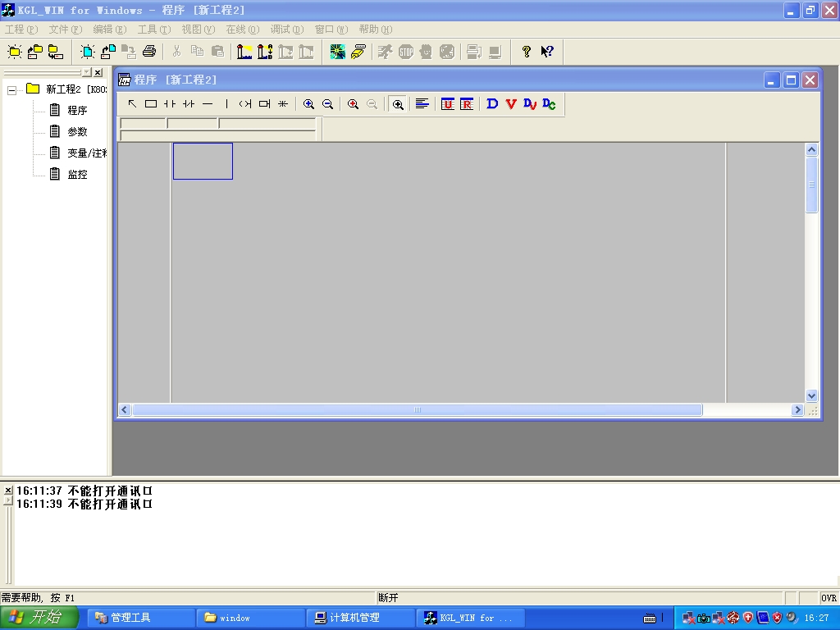The width and height of the screenshot is (840, 630).
Task: Click the blue-outlined ladder cell
Action: coord(203,162)
